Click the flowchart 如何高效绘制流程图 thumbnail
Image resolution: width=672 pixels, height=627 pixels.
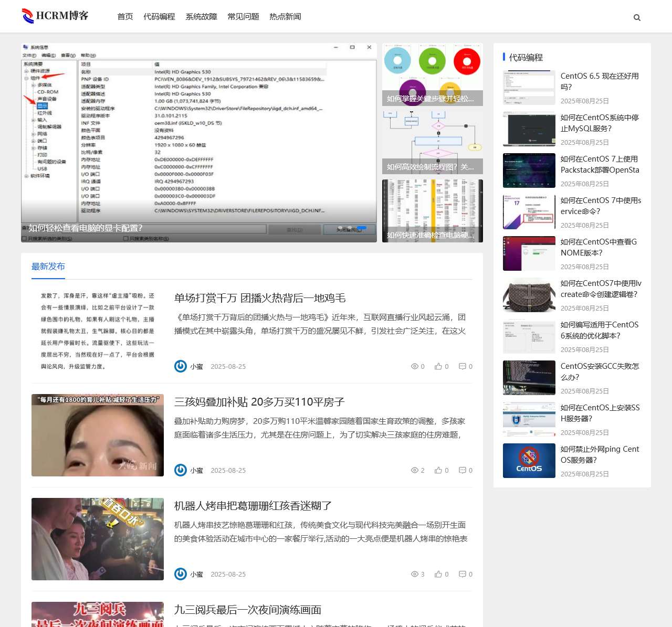(x=432, y=143)
